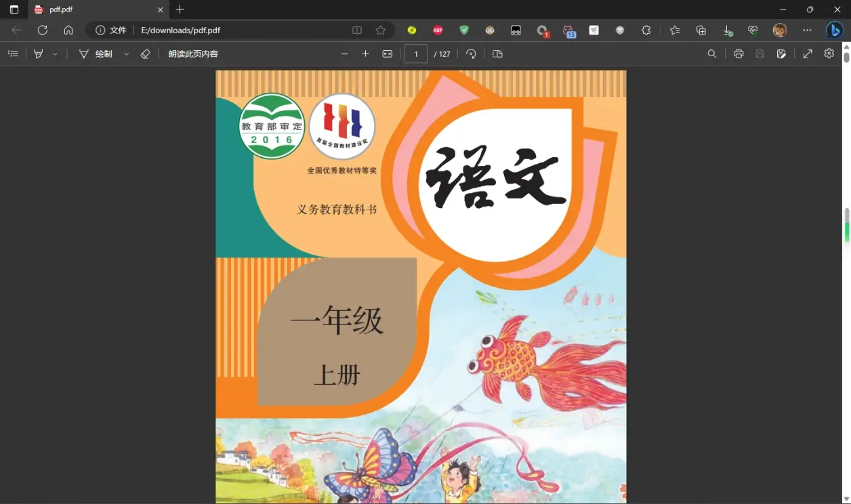Open PDF search with magnifier icon

click(x=712, y=54)
